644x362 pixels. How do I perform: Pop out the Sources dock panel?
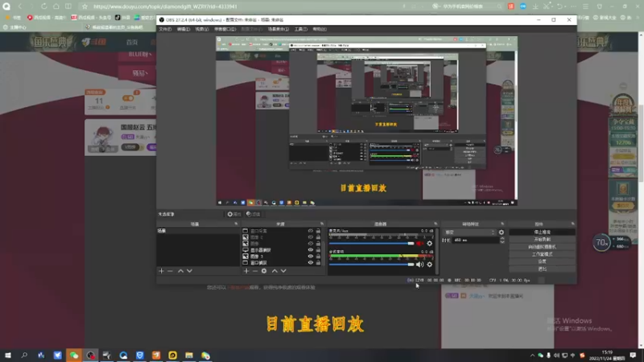coord(322,224)
